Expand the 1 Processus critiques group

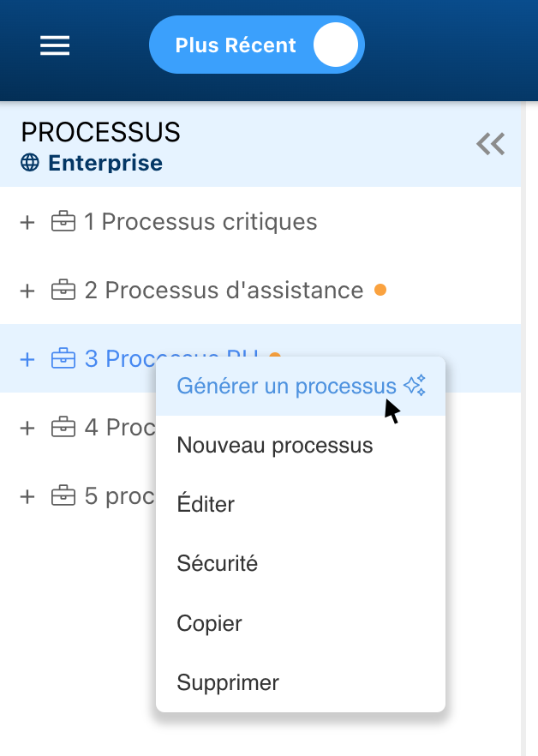coord(27,223)
